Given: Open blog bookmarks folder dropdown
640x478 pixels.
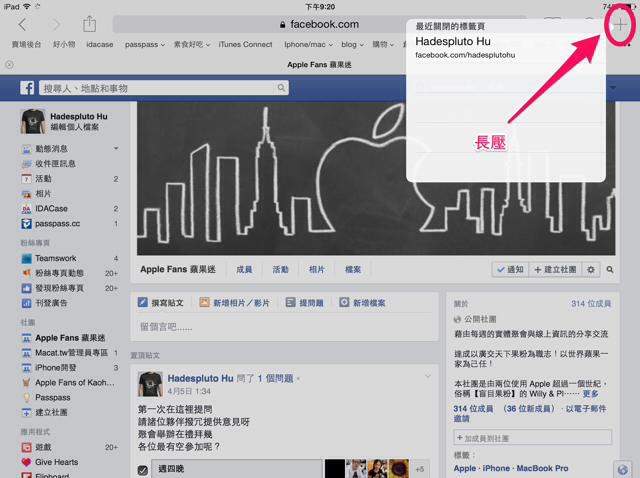Looking at the screenshot, I should (x=352, y=44).
